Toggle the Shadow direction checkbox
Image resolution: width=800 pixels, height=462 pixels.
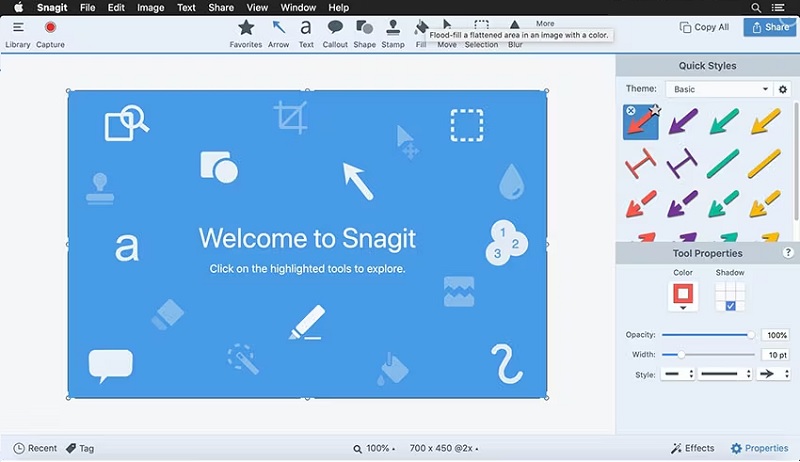click(x=730, y=306)
